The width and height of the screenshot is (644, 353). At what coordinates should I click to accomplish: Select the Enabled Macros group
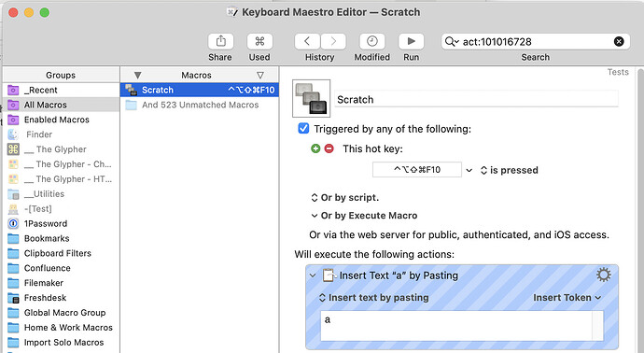click(61, 120)
